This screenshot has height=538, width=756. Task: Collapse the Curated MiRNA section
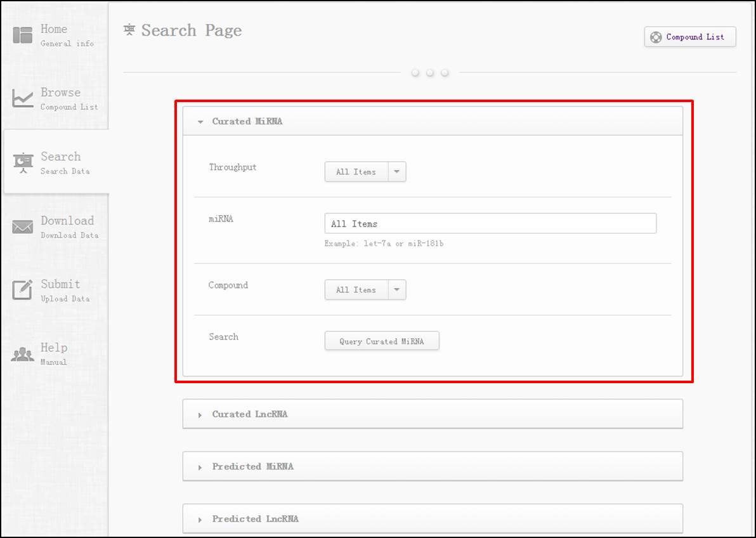coord(433,121)
